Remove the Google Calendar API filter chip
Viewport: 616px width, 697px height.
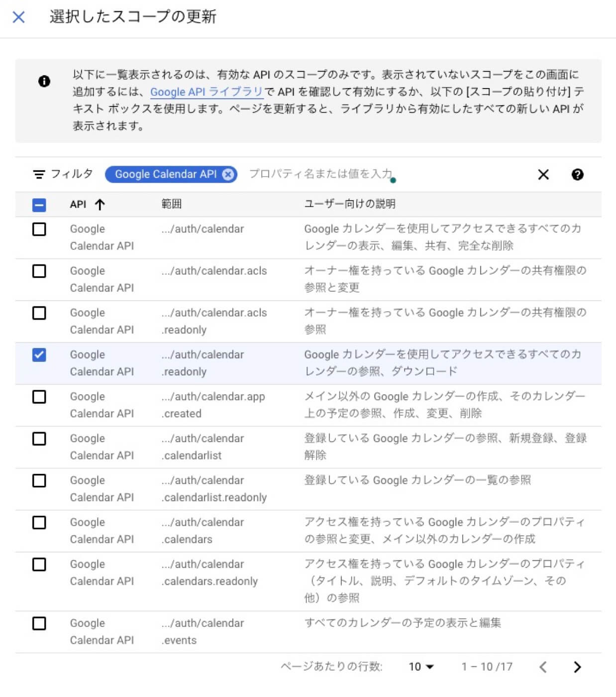point(228,174)
